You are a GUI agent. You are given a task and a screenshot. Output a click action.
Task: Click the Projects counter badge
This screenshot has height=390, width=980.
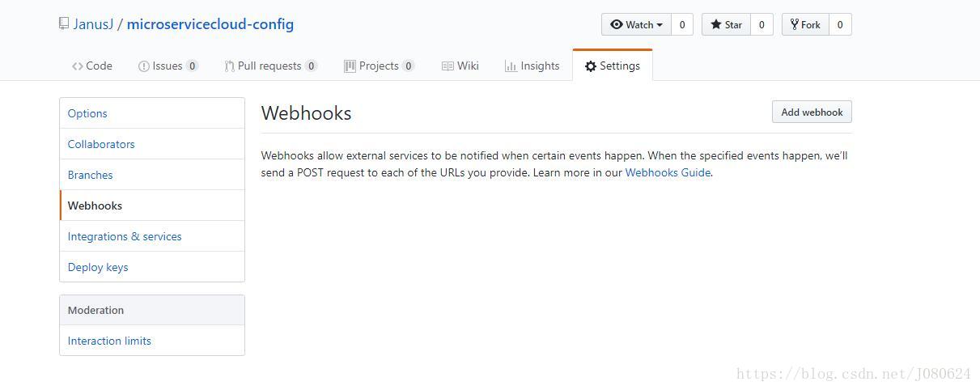coord(409,66)
